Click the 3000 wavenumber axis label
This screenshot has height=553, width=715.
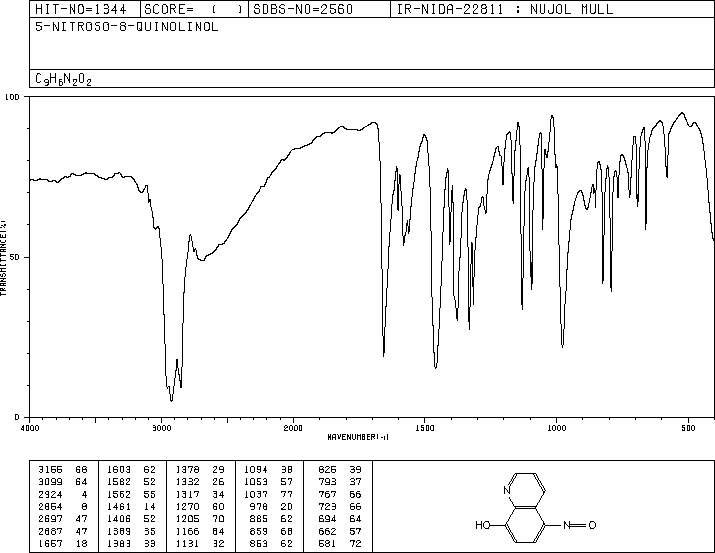coord(161,428)
